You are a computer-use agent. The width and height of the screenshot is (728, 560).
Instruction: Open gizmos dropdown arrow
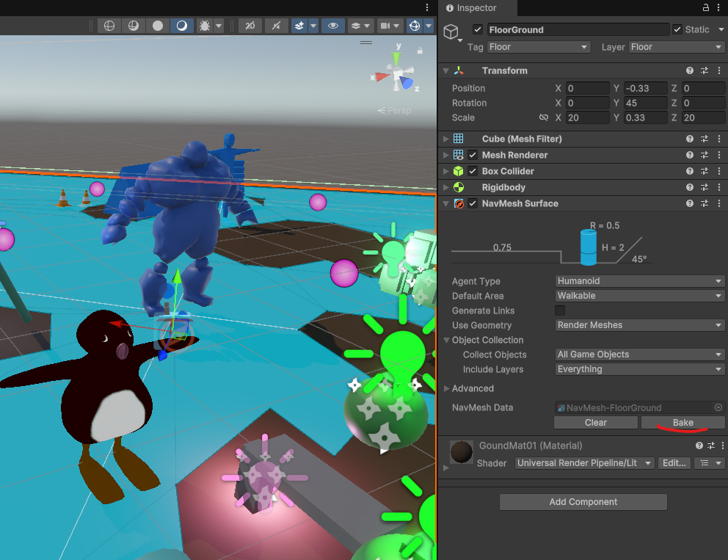(429, 26)
